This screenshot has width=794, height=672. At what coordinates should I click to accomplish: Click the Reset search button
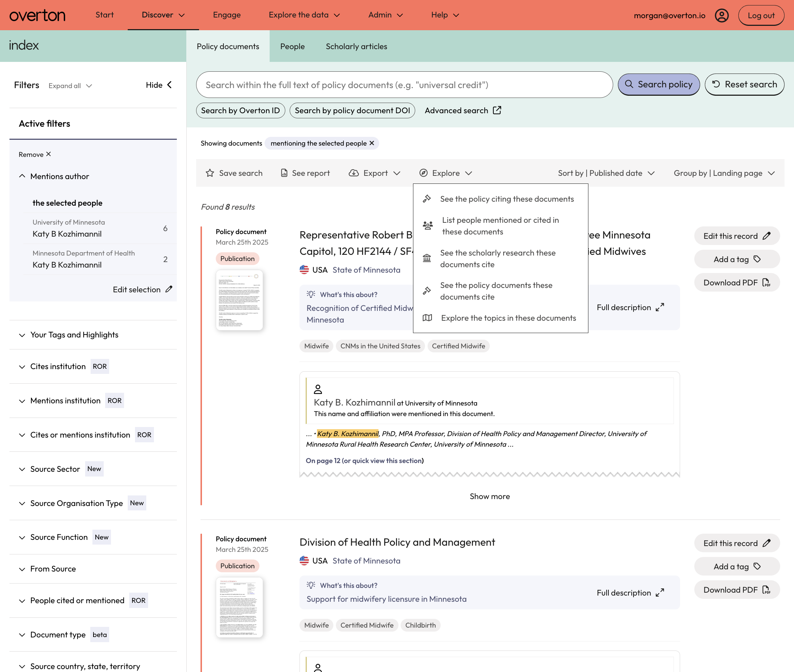744,84
